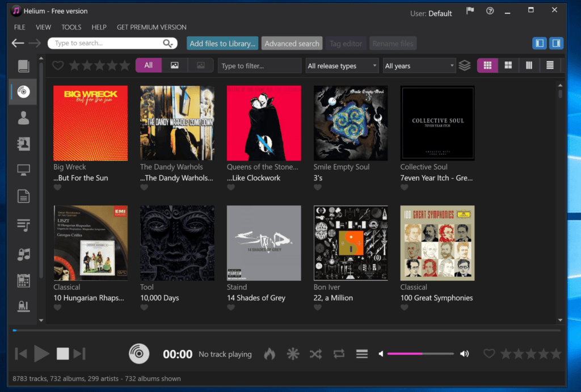This screenshot has width=581, height=392.
Task: Open the Artists view in sidebar
Action: click(x=23, y=118)
